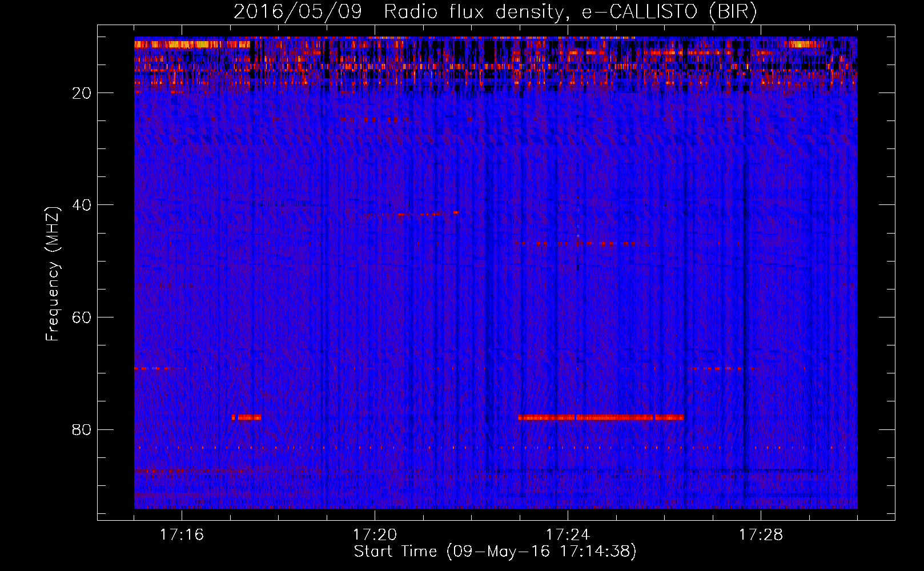The image size is (924, 571).
Task: Click the '17:16' time tick label
Action: point(182,535)
